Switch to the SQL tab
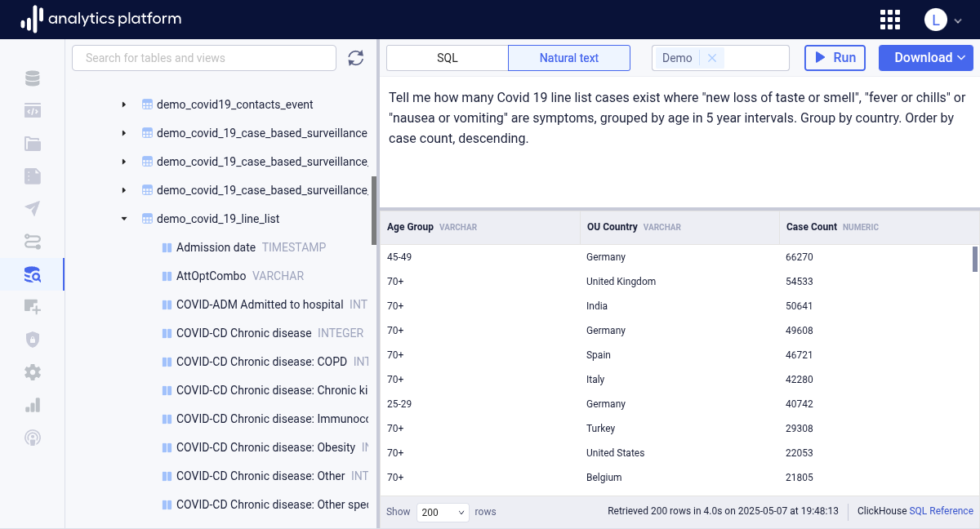The height and width of the screenshot is (529, 980). tap(448, 58)
